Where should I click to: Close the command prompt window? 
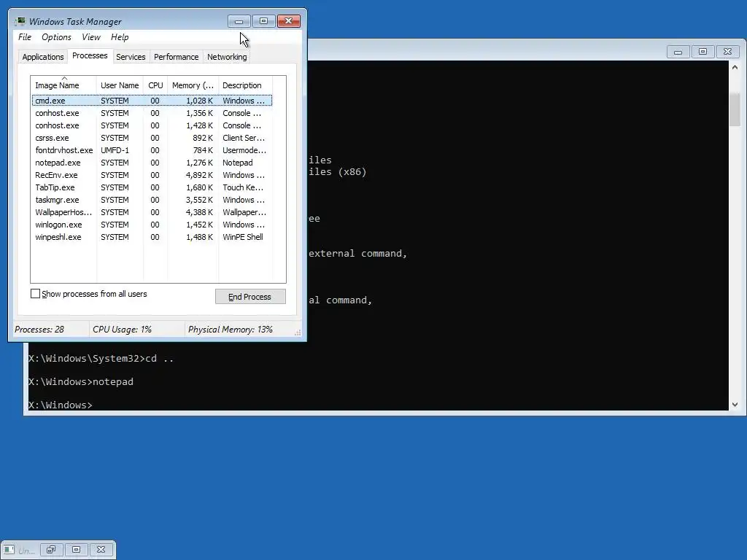tap(727, 52)
